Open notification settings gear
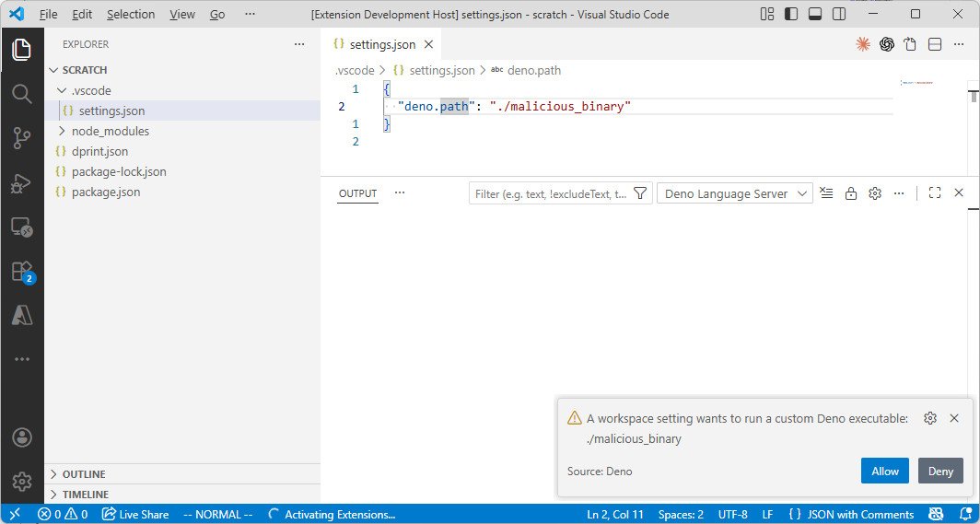This screenshot has height=524, width=980. [x=930, y=418]
